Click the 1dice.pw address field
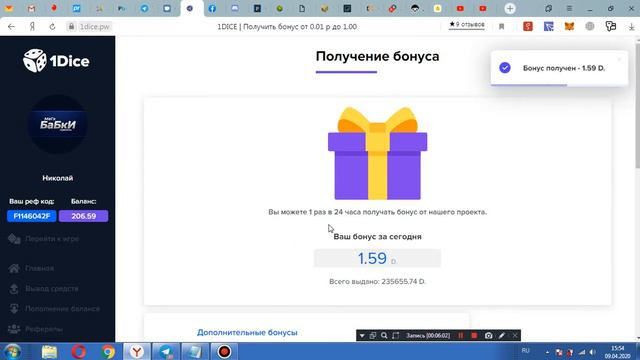Screen dimensions: 640x360 tap(94, 27)
